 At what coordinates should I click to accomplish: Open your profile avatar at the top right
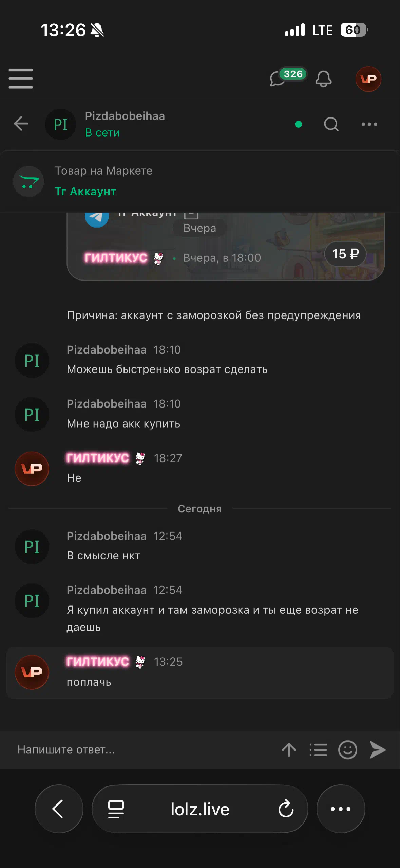368,79
